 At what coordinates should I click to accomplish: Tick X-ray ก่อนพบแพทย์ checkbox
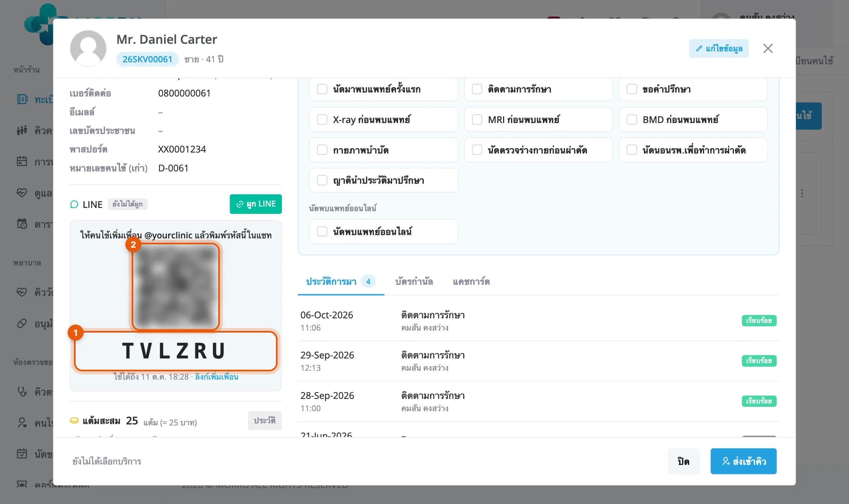(x=322, y=120)
